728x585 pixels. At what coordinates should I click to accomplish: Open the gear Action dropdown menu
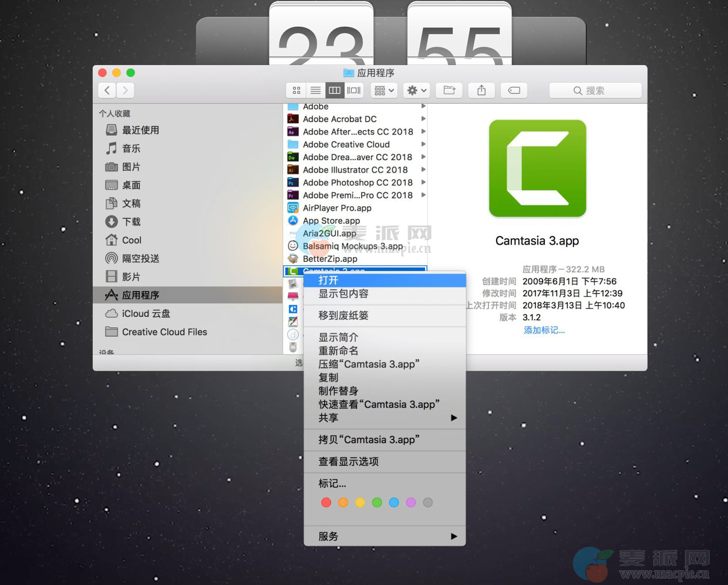(417, 90)
